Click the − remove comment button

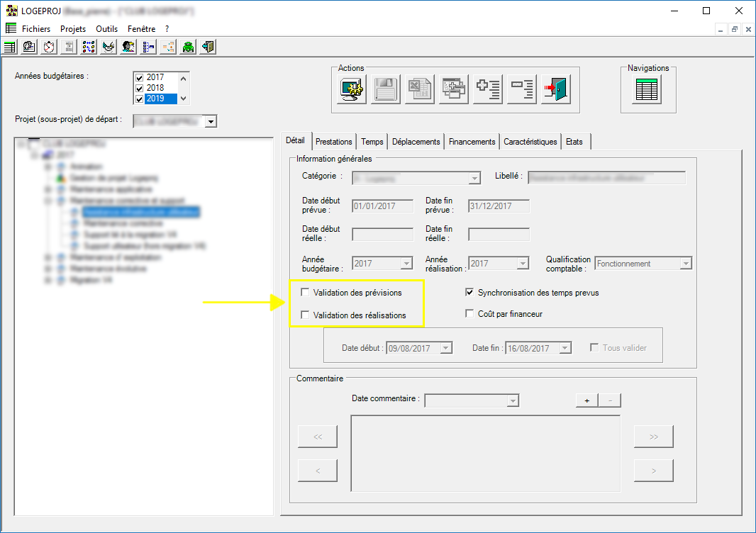tap(610, 400)
